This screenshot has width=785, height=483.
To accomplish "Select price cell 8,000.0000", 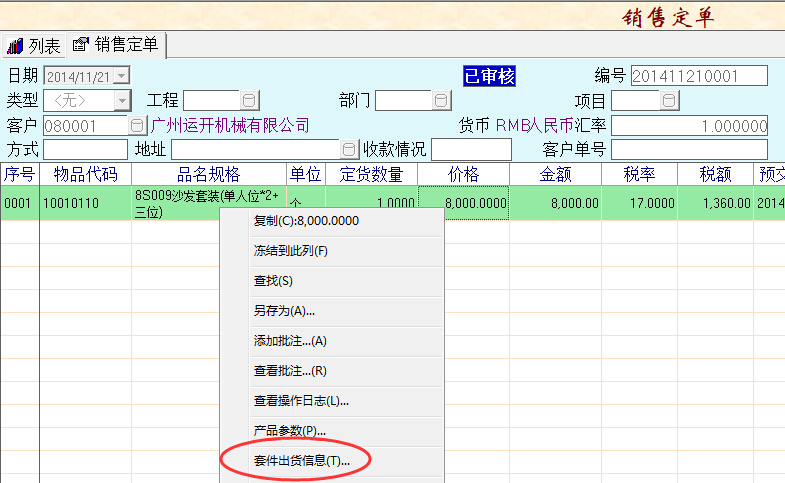I will [464, 203].
